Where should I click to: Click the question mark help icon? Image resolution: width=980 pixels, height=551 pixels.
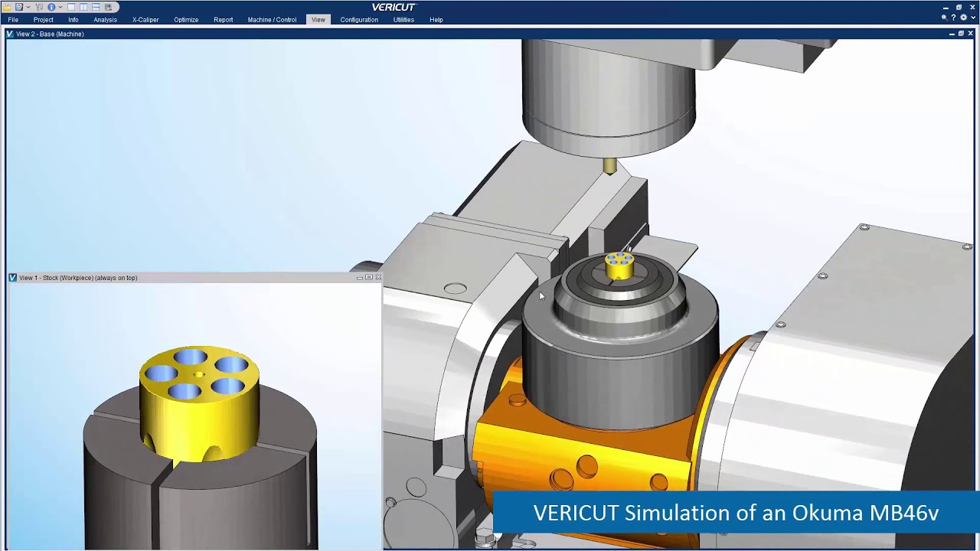pyautogui.click(x=953, y=18)
